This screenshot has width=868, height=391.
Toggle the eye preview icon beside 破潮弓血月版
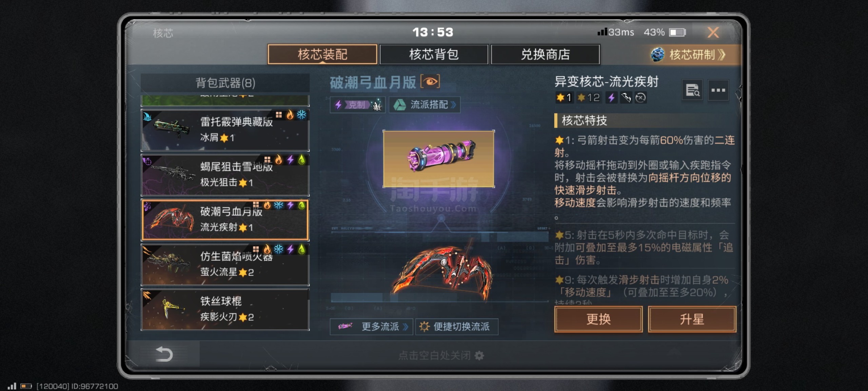pyautogui.click(x=430, y=82)
